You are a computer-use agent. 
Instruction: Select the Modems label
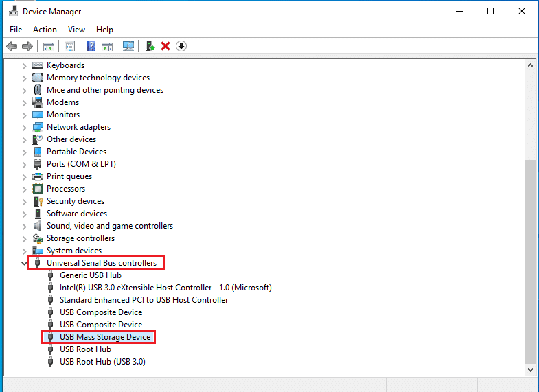[x=63, y=102]
